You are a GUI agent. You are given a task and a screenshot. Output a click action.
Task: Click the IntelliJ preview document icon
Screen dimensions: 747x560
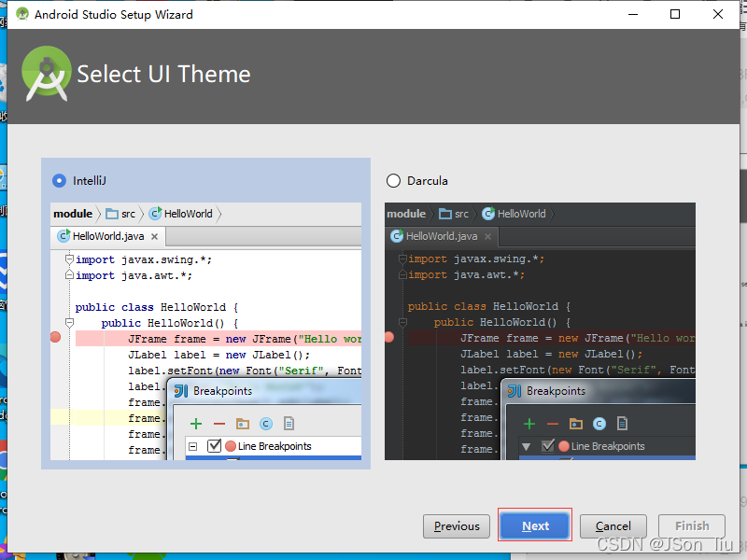[x=289, y=424]
